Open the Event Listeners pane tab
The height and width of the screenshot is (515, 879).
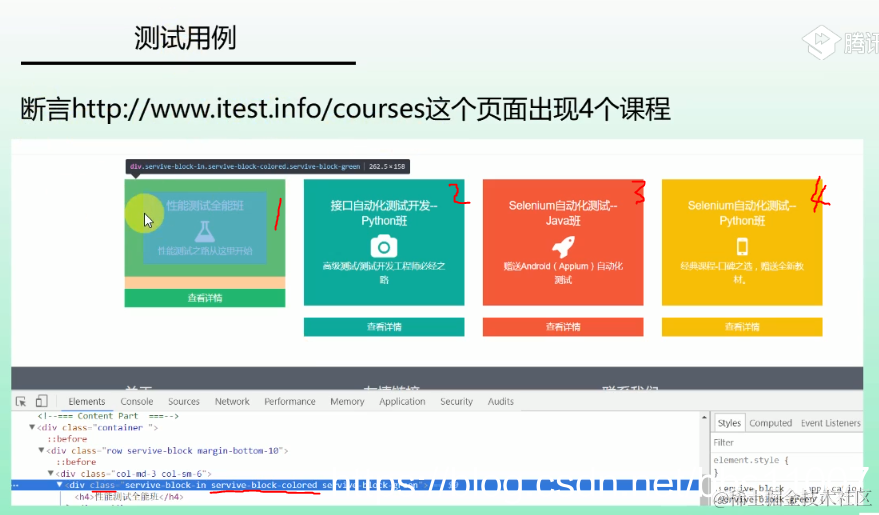point(830,423)
